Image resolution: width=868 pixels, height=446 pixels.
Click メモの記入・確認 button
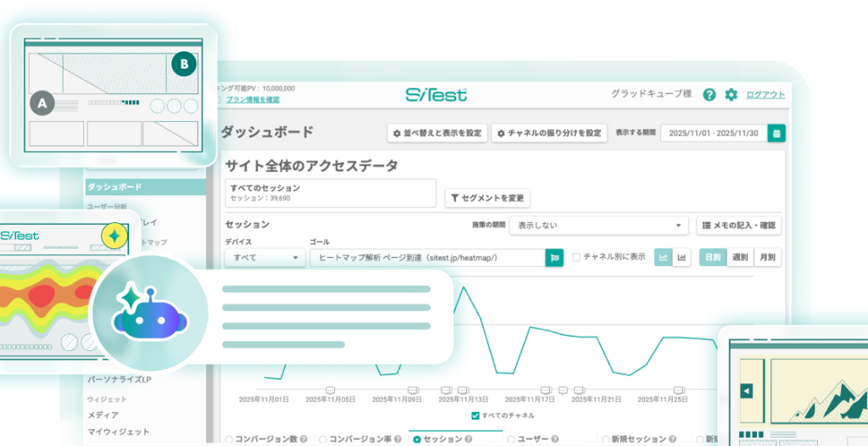739,226
